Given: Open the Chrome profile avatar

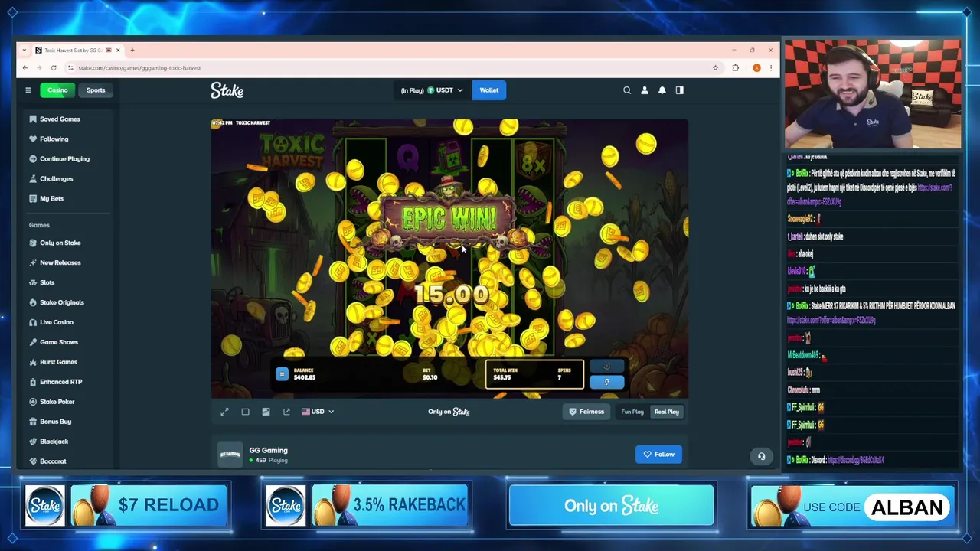Looking at the screenshot, I should pos(756,68).
